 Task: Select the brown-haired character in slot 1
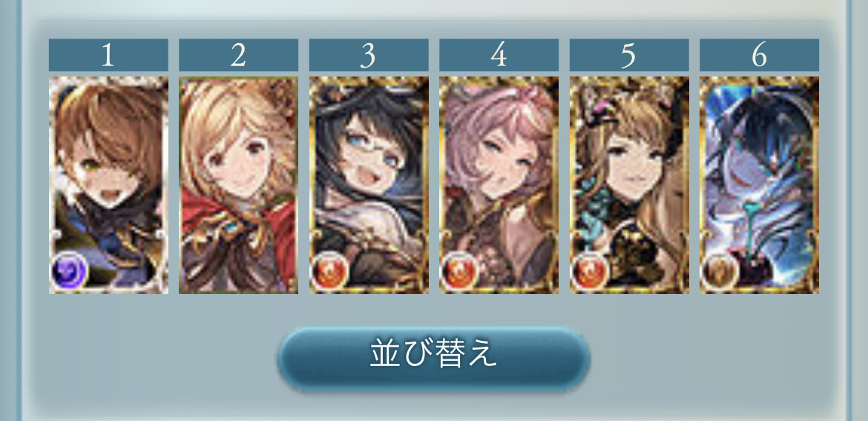[x=108, y=185]
